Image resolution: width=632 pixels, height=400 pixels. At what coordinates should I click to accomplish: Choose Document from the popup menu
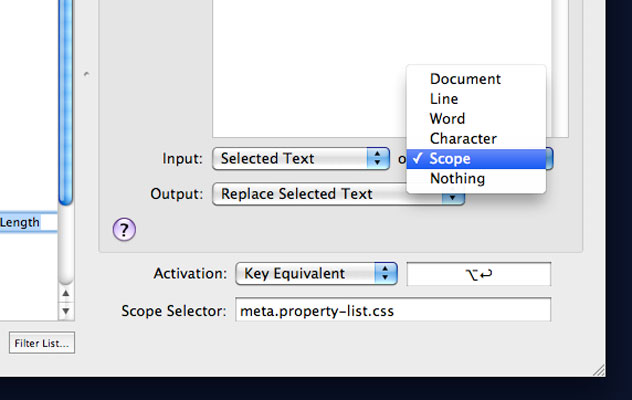pyautogui.click(x=465, y=79)
